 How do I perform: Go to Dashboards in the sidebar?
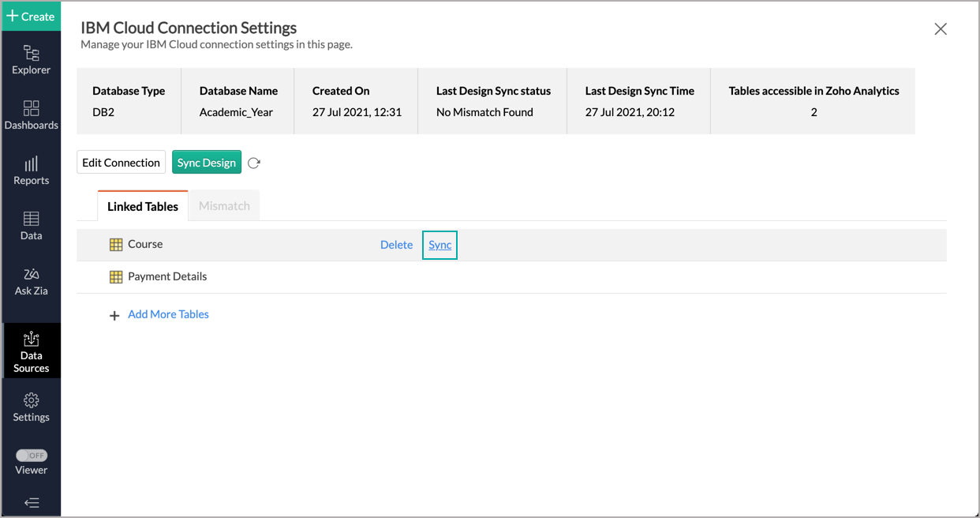pyautogui.click(x=31, y=115)
